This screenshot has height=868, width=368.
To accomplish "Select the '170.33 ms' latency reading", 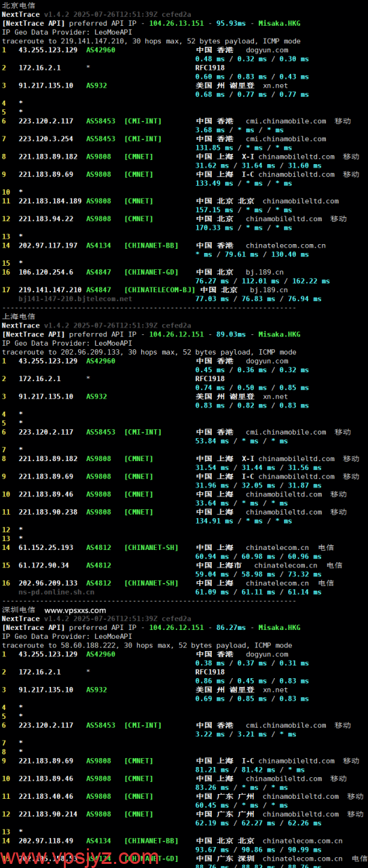I will (x=213, y=228).
